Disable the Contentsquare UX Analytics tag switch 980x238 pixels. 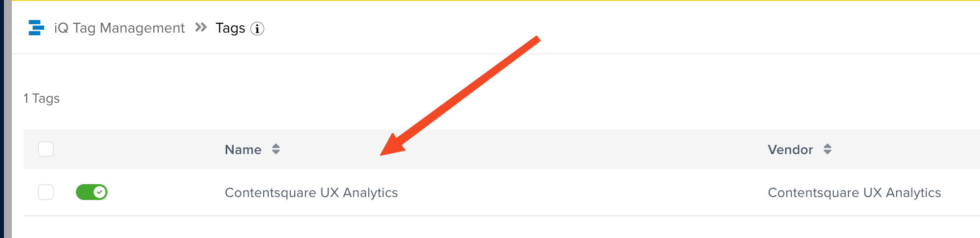(92, 192)
